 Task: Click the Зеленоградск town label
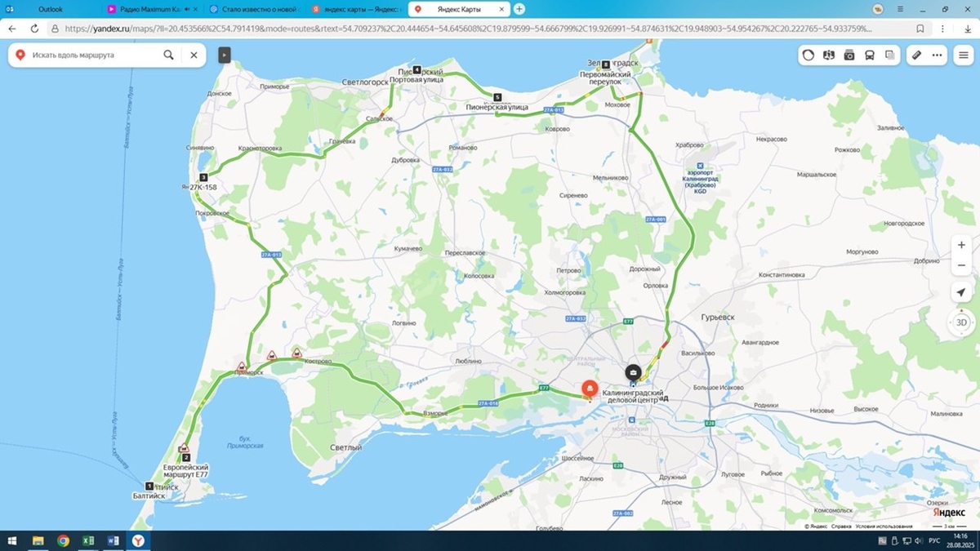[613, 62]
